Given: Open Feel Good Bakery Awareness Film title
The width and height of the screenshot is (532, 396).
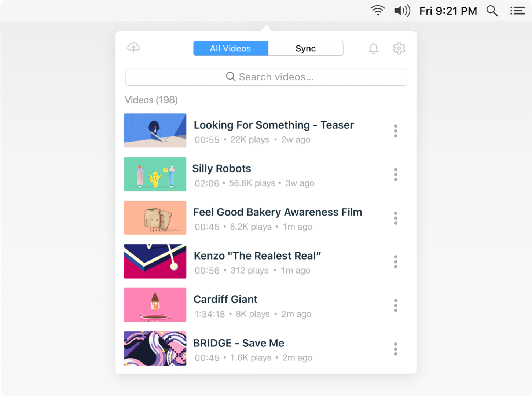Looking at the screenshot, I should coord(278,212).
